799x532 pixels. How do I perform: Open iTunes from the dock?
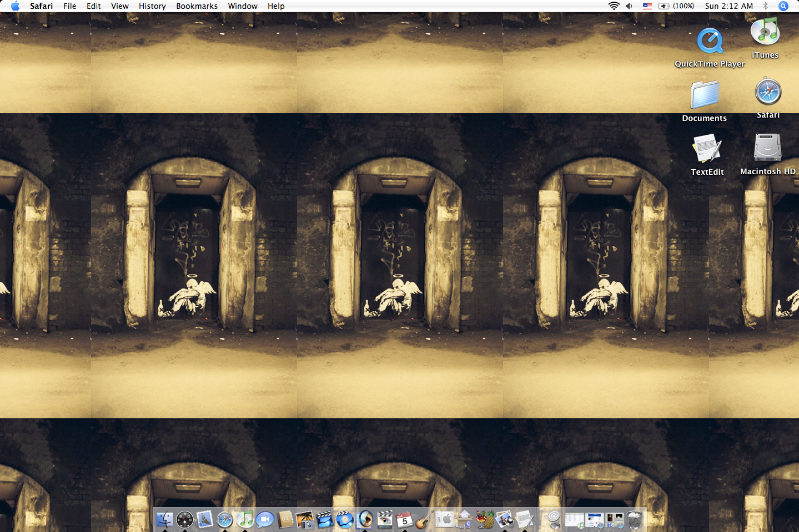click(245, 519)
